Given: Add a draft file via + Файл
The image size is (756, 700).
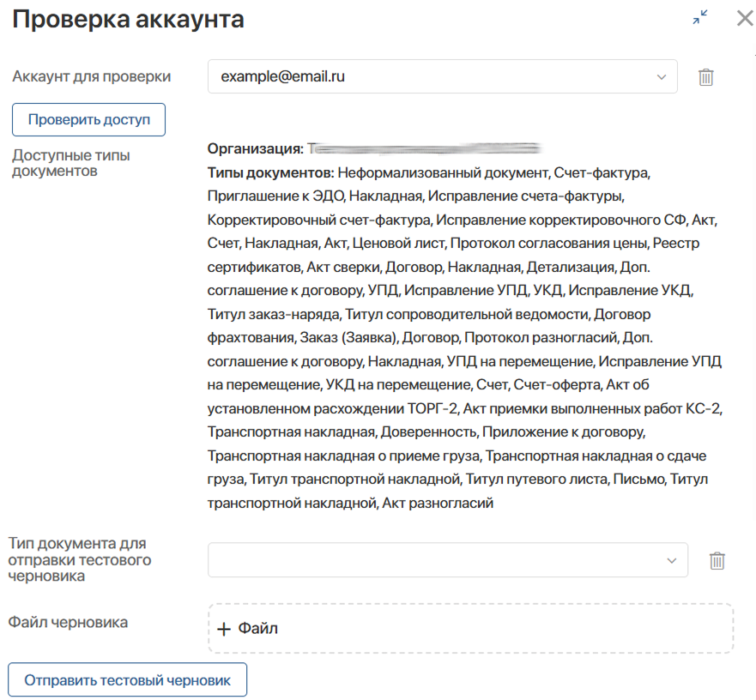Looking at the screenshot, I should (470, 629).
